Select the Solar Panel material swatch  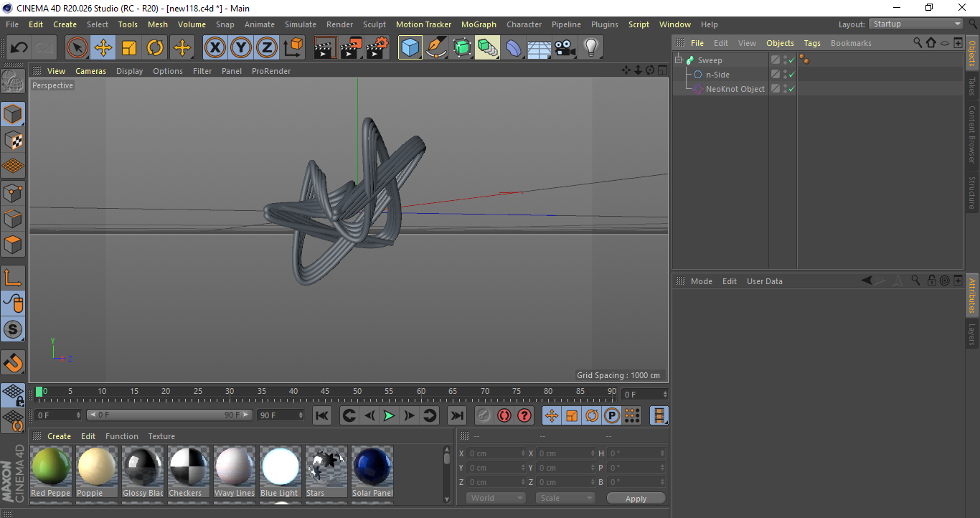[372, 472]
